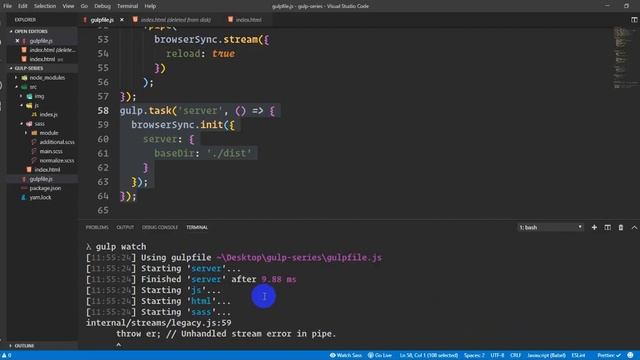Collapse the sass folder
Viewport: 640px width, 360px height.
(39, 124)
